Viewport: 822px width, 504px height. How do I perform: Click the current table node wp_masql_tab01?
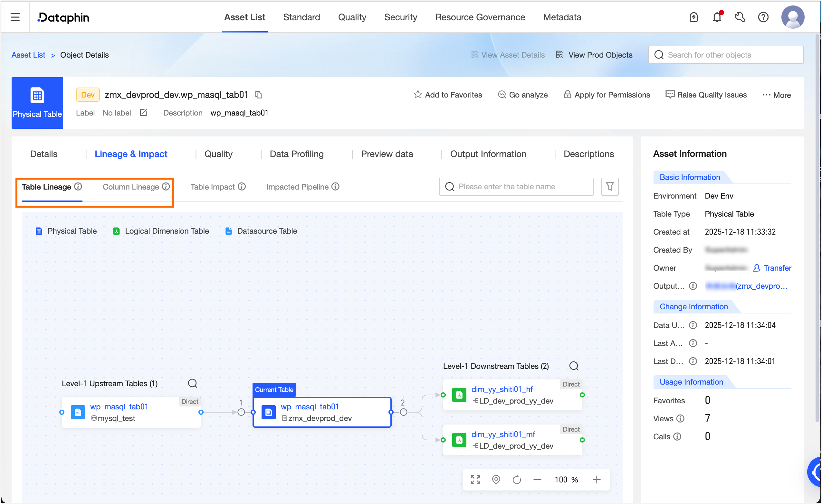(x=322, y=412)
